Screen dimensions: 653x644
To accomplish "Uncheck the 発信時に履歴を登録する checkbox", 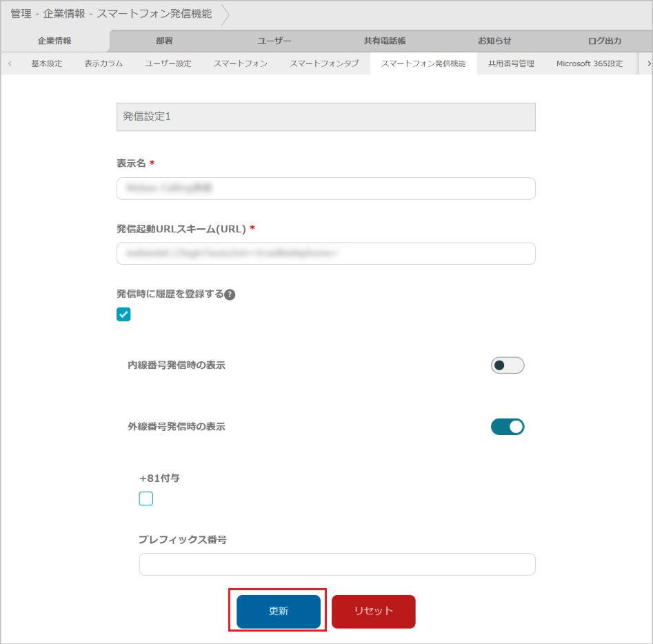I will tap(123, 314).
